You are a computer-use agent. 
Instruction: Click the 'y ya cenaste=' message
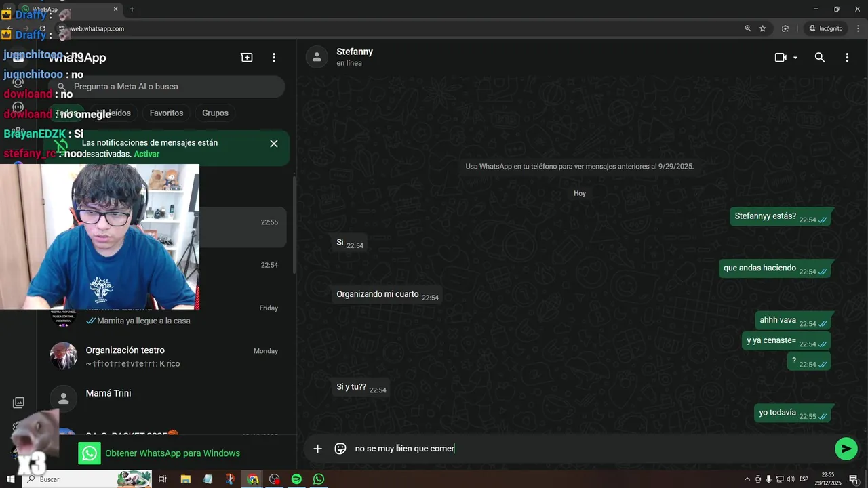pyautogui.click(x=787, y=341)
